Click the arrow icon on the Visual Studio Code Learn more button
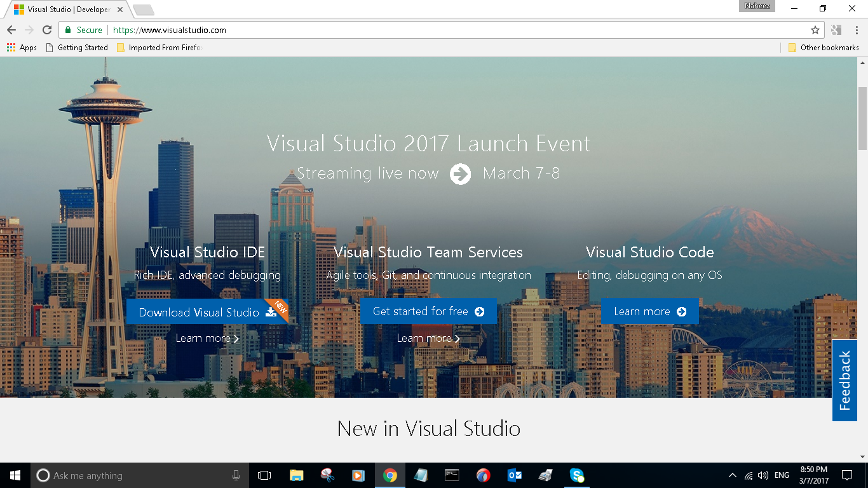 pyautogui.click(x=682, y=311)
